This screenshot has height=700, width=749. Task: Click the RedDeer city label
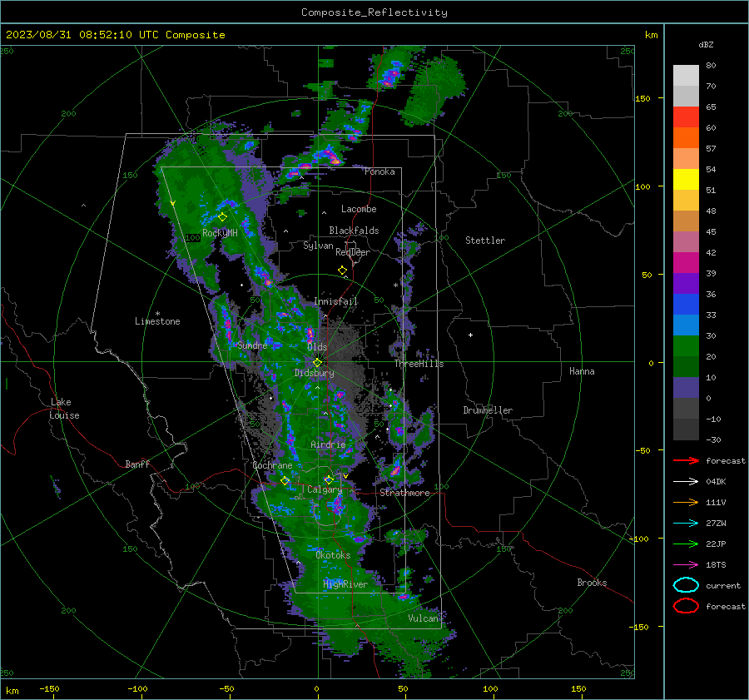353,252
